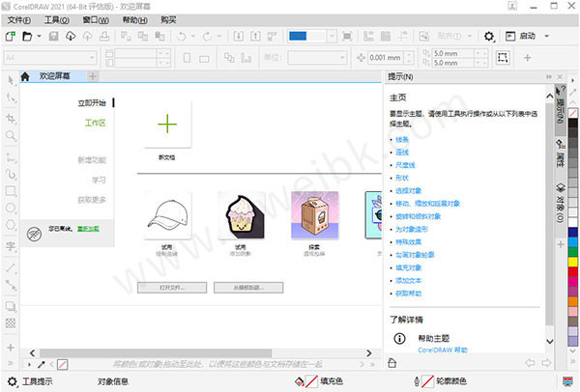
Task: Pick the red swatch in color palette
Action: click(573, 271)
